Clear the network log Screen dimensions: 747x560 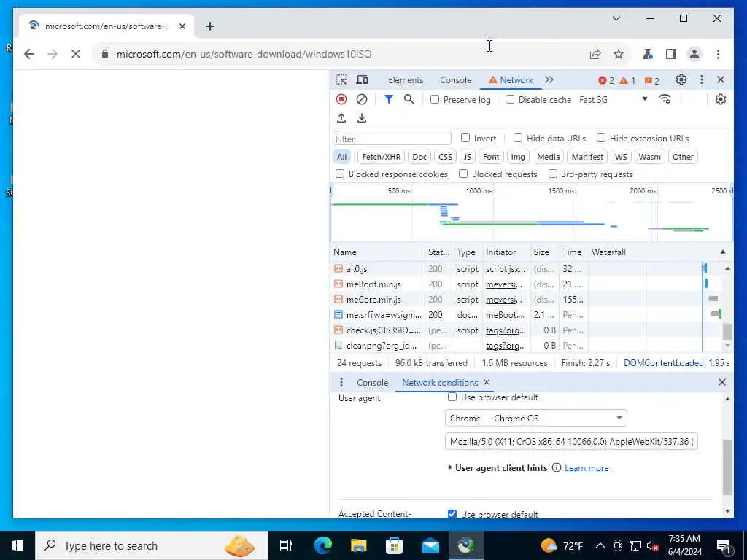click(x=362, y=99)
